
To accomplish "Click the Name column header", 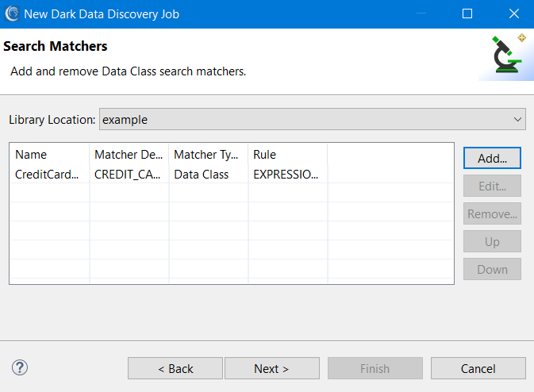I will click(49, 155).
